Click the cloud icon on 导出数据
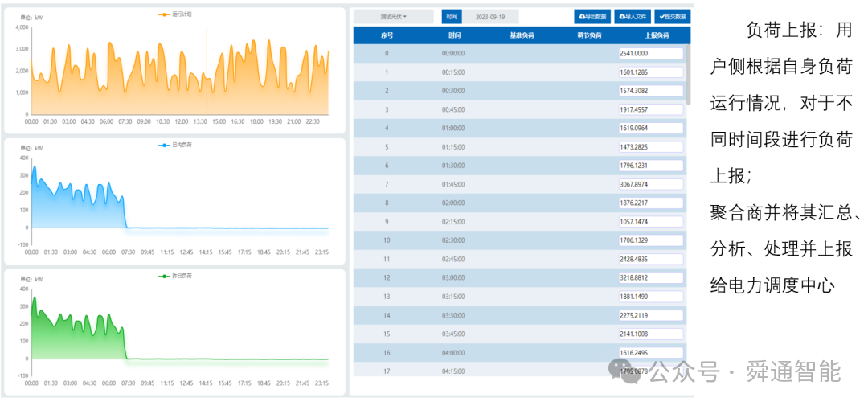Screen dimensions: 868x406 click(x=582, y=17)
